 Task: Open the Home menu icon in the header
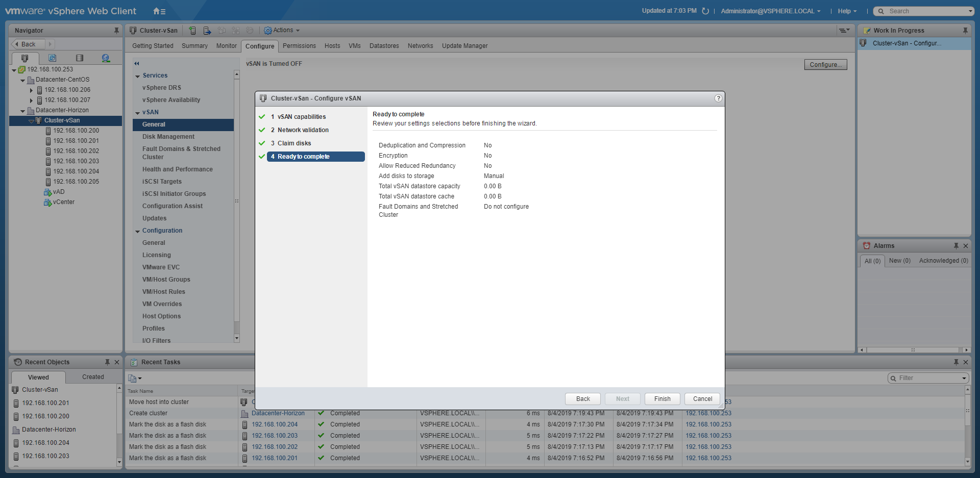click(159, 11)
